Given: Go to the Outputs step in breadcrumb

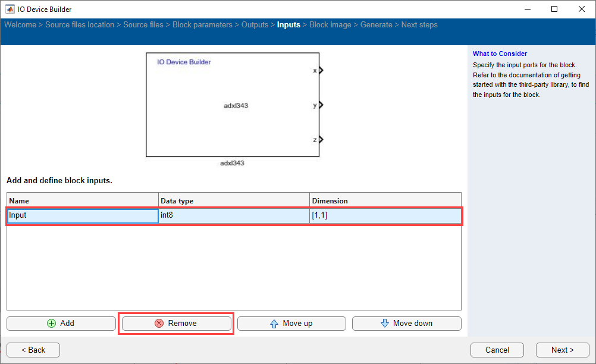Looking at the screenshot, I should pos(256,25).
